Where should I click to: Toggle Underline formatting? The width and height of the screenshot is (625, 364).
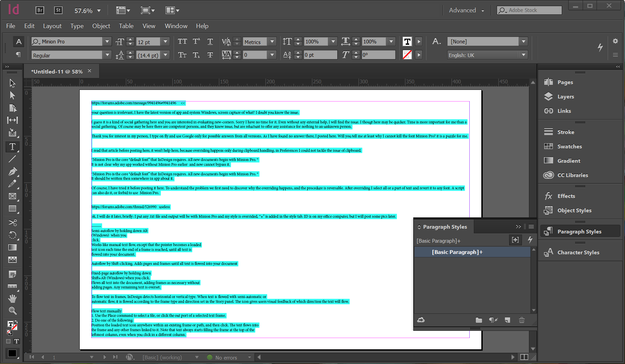tap(210, 41)
